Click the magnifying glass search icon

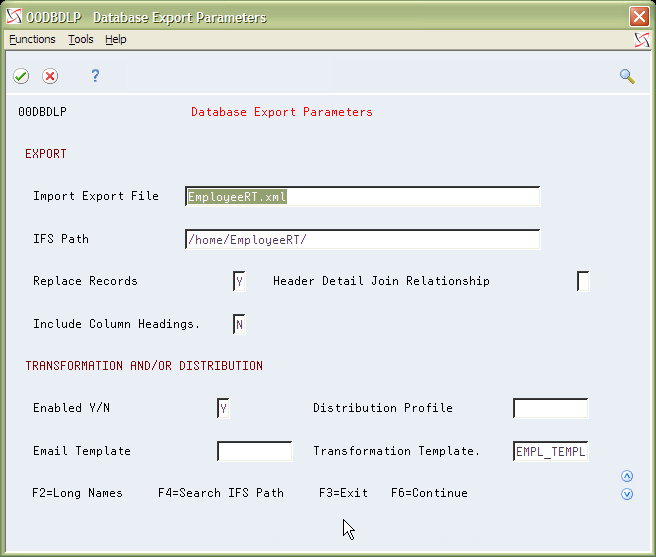tap(627, 77)
